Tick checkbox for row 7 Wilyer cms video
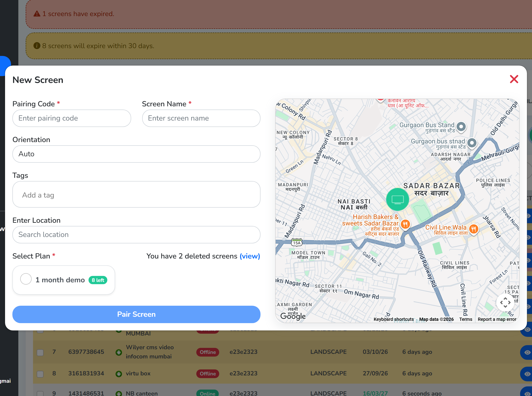532x396 pixels. click(40, 352)
